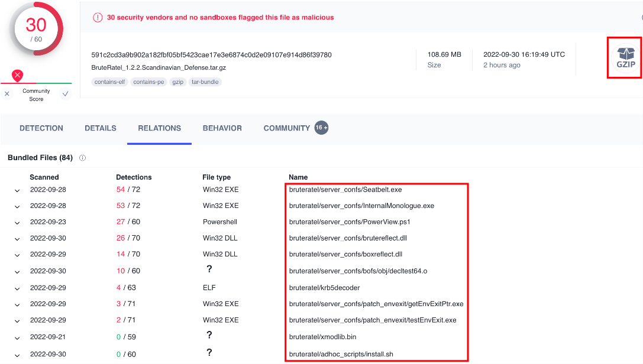Expand the boxreflect.dll row
643x364 pixels.
(17, 255)
